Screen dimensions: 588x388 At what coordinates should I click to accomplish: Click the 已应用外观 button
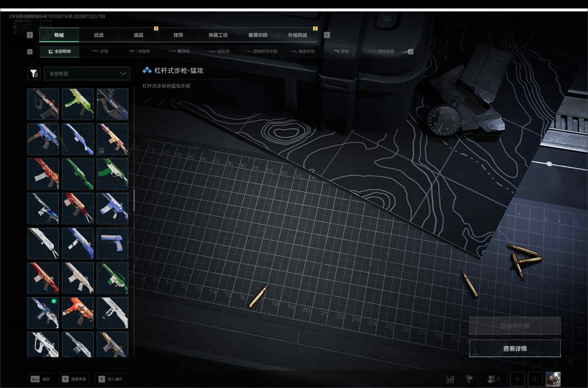click(x=515, y=326)
